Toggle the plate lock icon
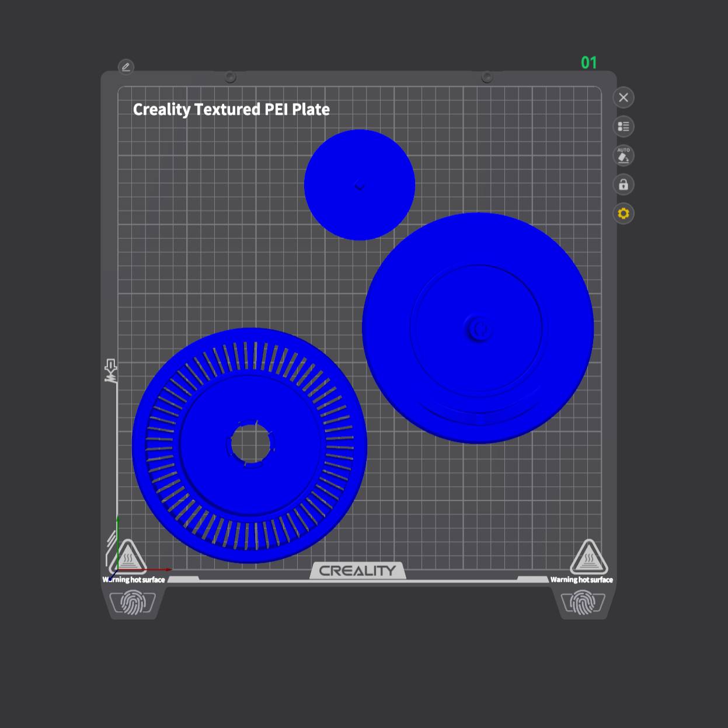This screenshot has width=728, height=728. 623,184
